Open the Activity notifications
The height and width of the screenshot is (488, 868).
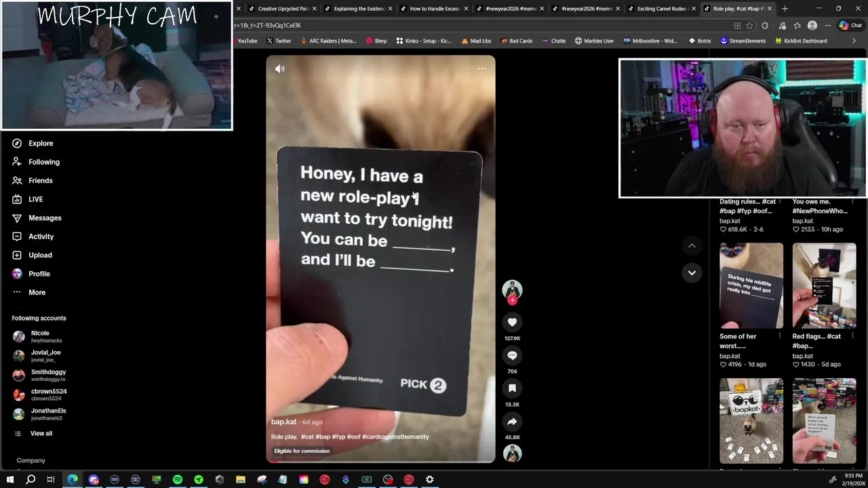(x=33, y=237)
